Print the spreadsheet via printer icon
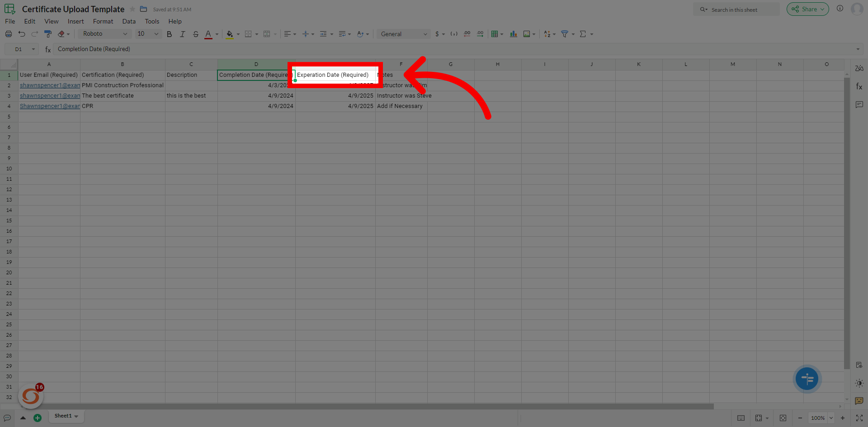 coord(9,34)
